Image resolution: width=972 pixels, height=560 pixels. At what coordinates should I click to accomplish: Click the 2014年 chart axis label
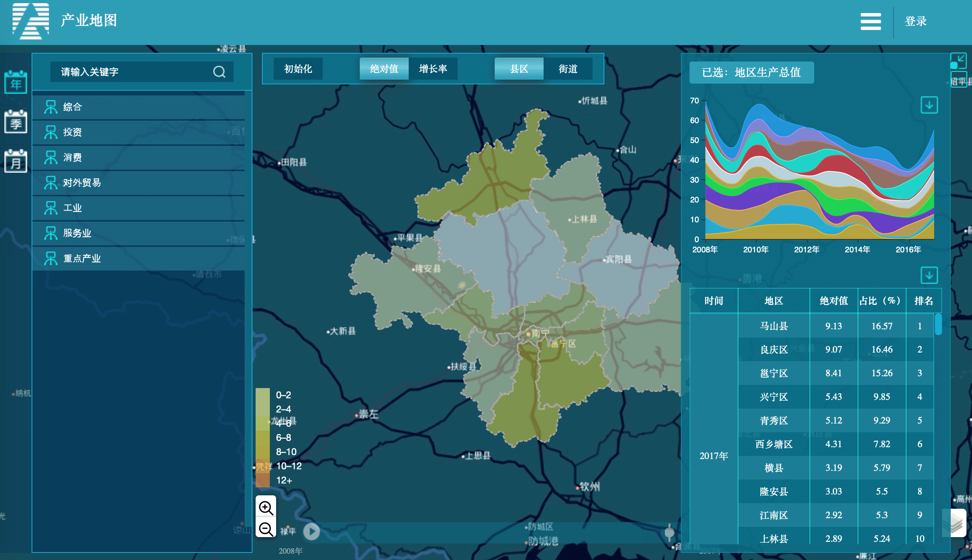click(857, 250)
